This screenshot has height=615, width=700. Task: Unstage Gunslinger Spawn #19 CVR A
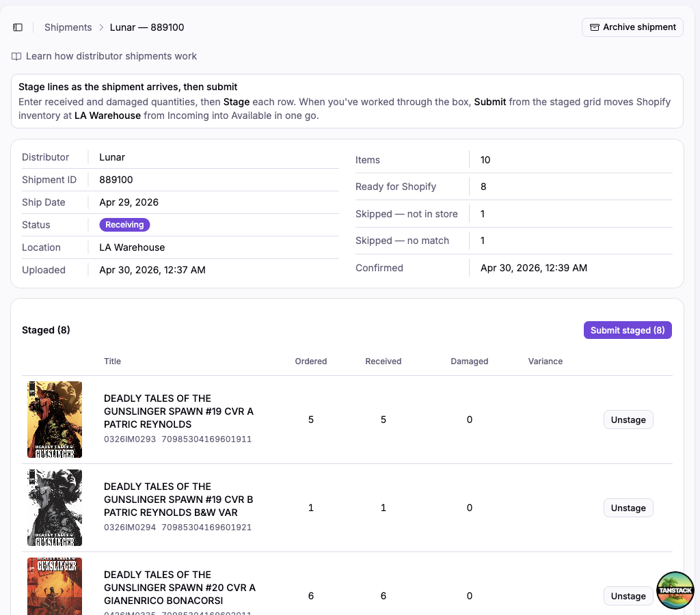(x=628, y=420)
